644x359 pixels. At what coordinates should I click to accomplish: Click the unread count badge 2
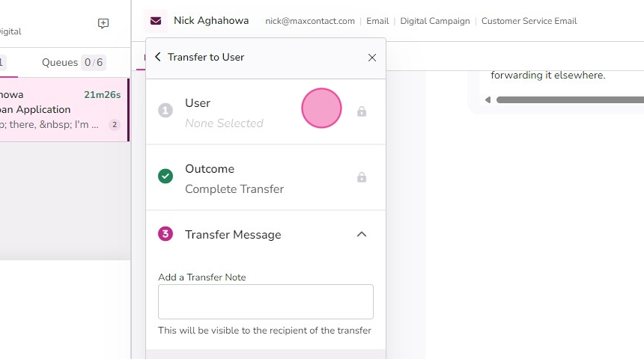(x=115, y=124)
